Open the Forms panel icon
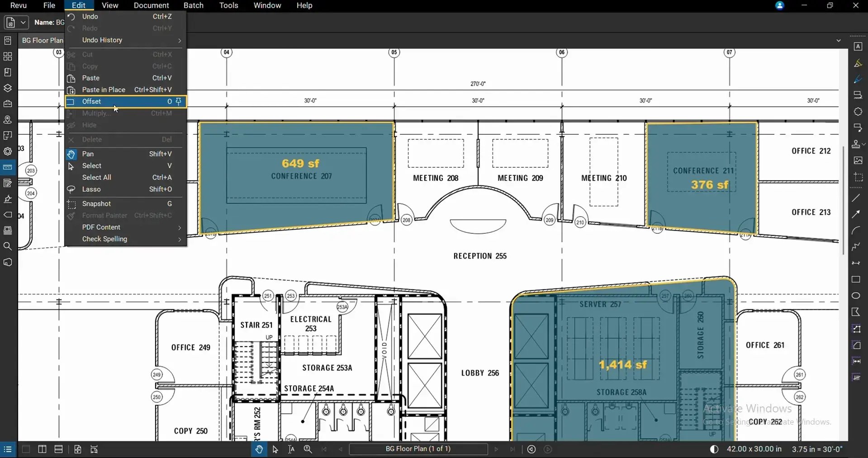This screenshot has width=868, height=458. pos(8,183)
